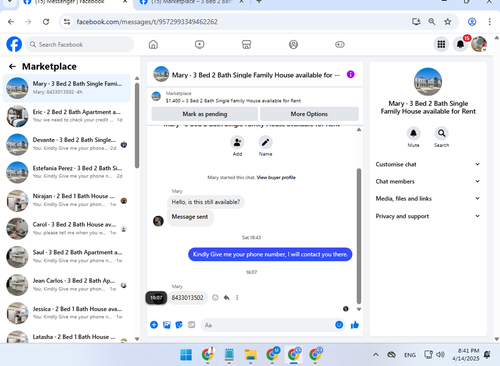Click the 'Hello, is this still available?' message

click(x=206, y=202)
